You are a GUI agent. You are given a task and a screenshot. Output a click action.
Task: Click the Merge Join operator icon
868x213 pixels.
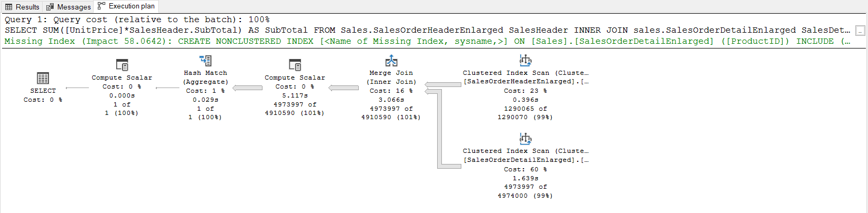click(391, 61)
